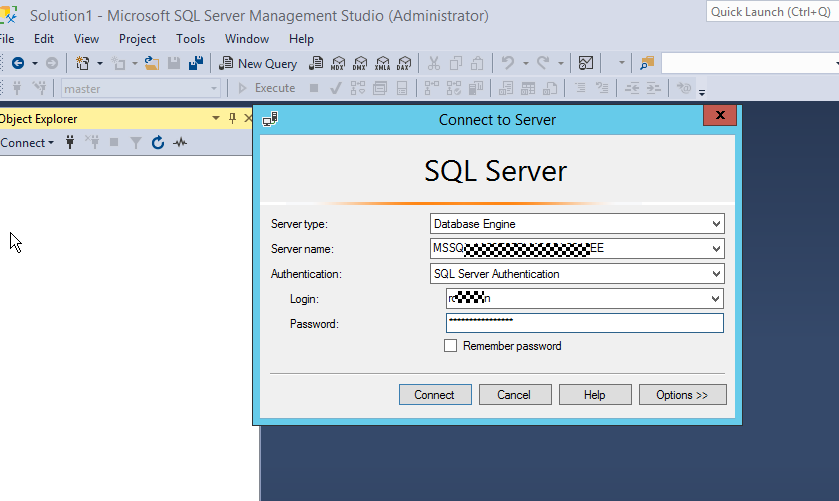The width and height of the screenshot is (839, 501).
Task: Click the Copy icon in toolbar
Action: click(x=456, y=63)
